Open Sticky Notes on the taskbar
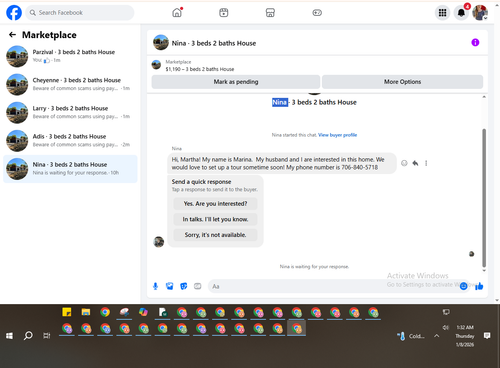 (x=67, y=312)
